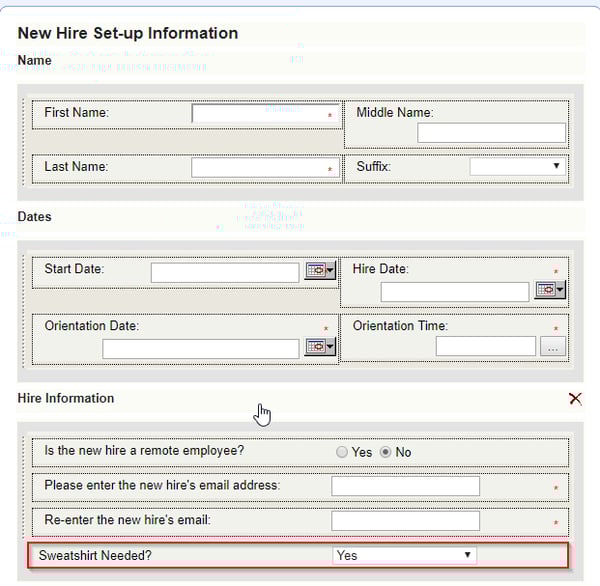The height and width of the screenshot is (586, 600).
Task: Focus the Last Name input box
Action: [x=264, y=168]
